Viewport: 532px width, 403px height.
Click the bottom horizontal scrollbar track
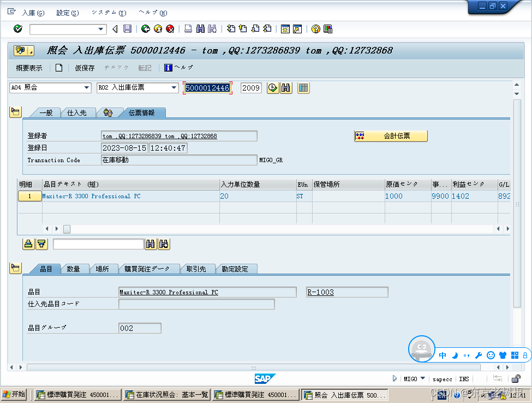[x=253, y=368]
